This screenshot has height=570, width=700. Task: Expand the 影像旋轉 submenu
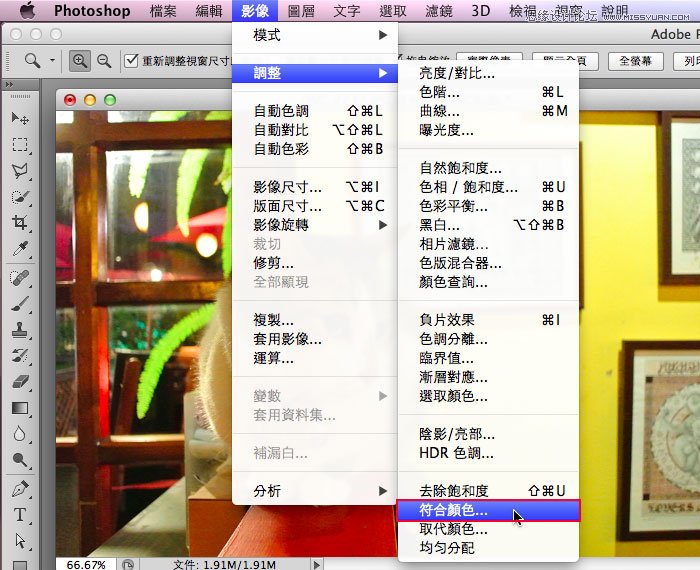(x=315, y=225)
